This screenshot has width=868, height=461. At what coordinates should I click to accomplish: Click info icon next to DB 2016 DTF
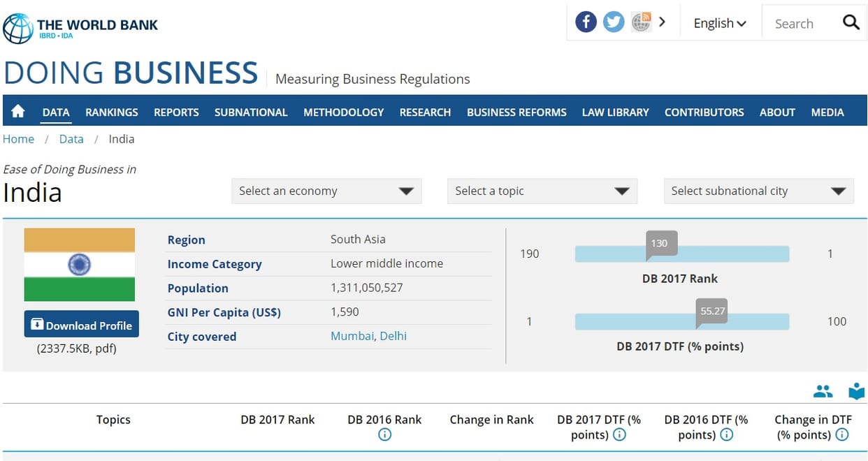click(726, 434)
